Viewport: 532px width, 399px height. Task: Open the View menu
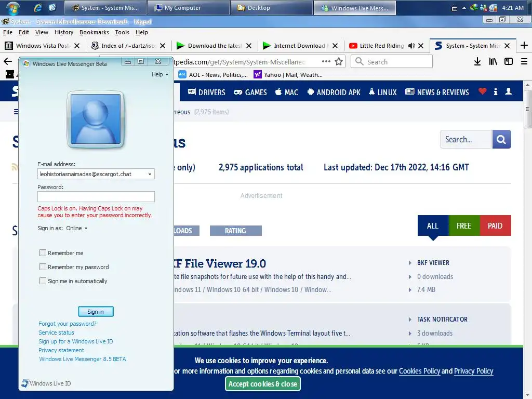(42, 32)
